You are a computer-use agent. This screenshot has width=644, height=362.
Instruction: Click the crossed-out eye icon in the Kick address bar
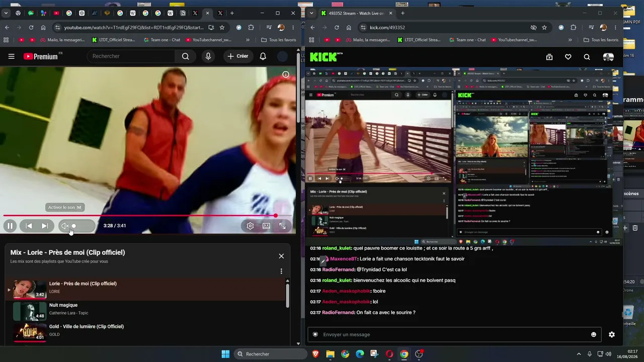tap(533, 28)
